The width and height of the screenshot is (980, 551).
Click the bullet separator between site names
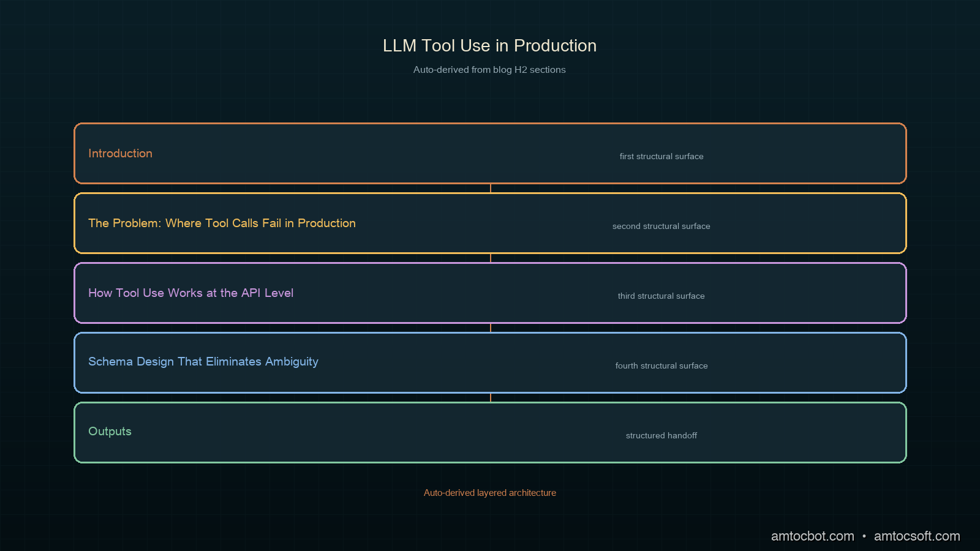tap(864, 536)
